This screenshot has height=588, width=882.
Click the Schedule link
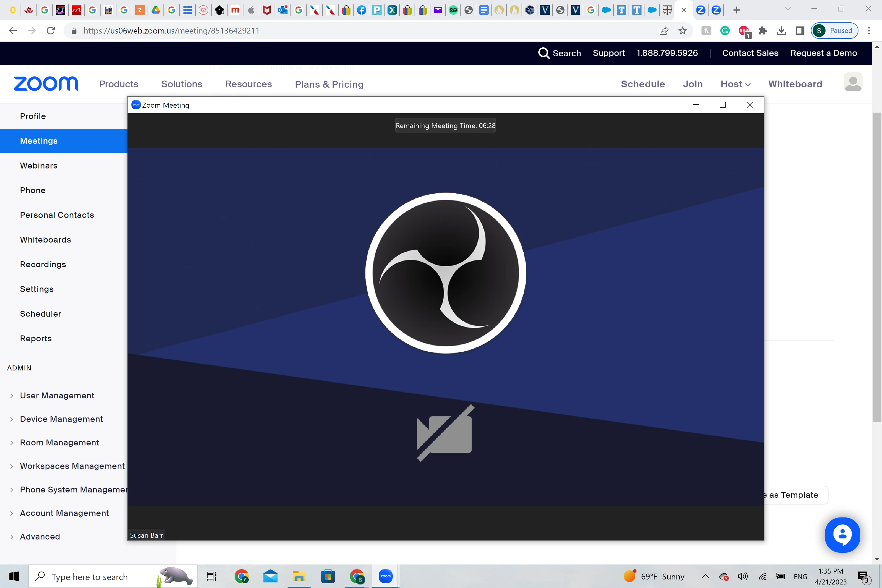pos(642,84)
